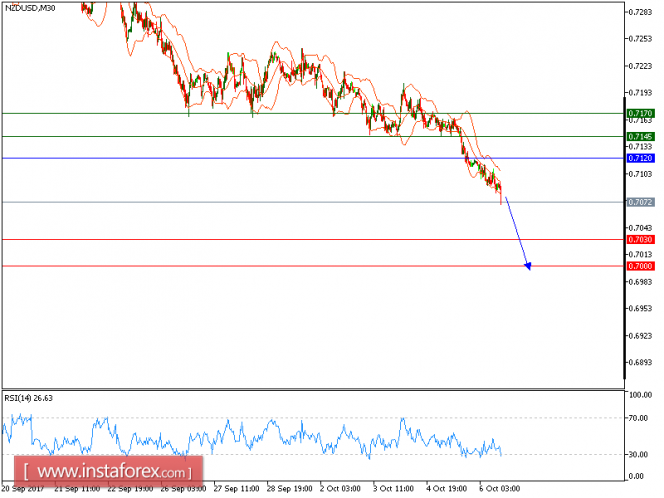
Task: Click the 0.6893 price axis value
Action: (x=640, y=363)
